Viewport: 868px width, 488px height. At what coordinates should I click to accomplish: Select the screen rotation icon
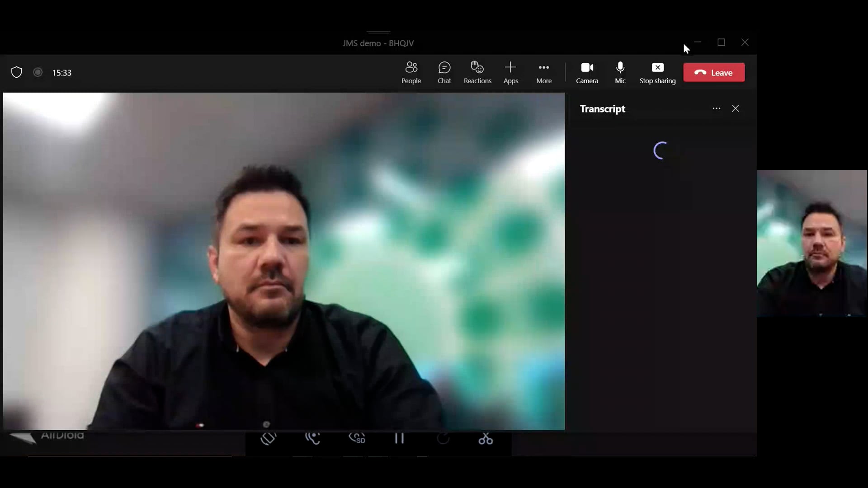[269, 439]
